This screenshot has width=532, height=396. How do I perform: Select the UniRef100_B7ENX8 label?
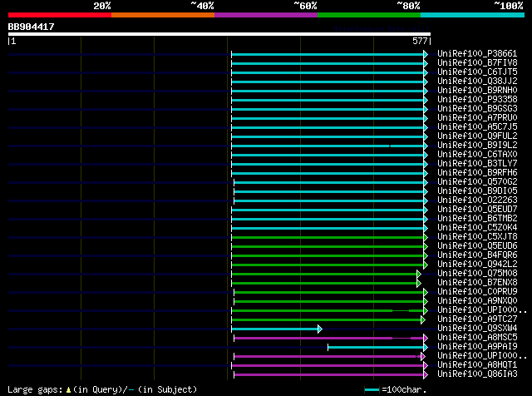[x=477, y=283]
